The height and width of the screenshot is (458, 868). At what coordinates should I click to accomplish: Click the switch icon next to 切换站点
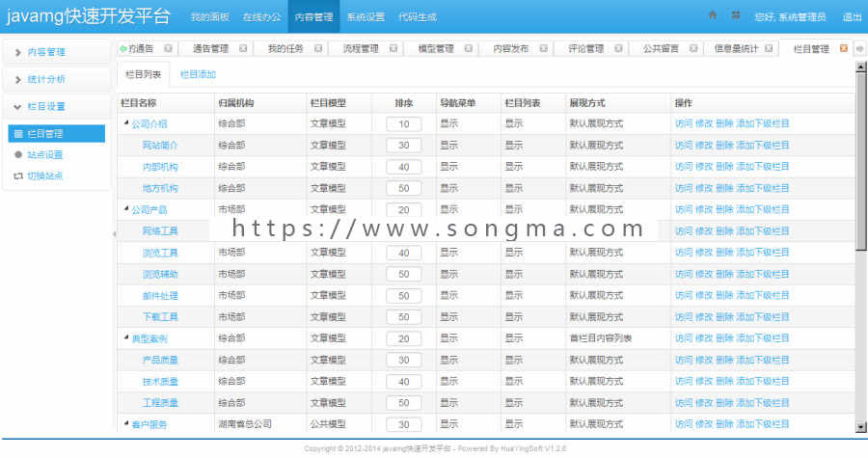click(18, 175)
